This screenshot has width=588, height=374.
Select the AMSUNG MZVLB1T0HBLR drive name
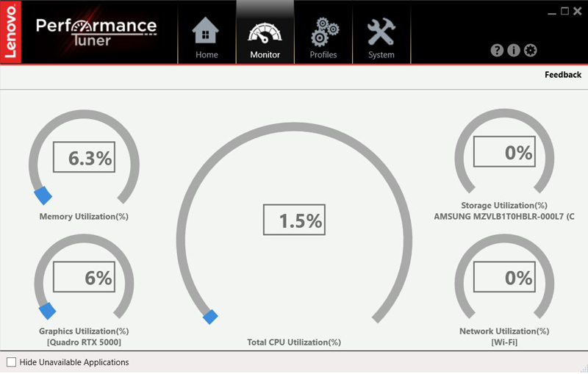(504, 217)
